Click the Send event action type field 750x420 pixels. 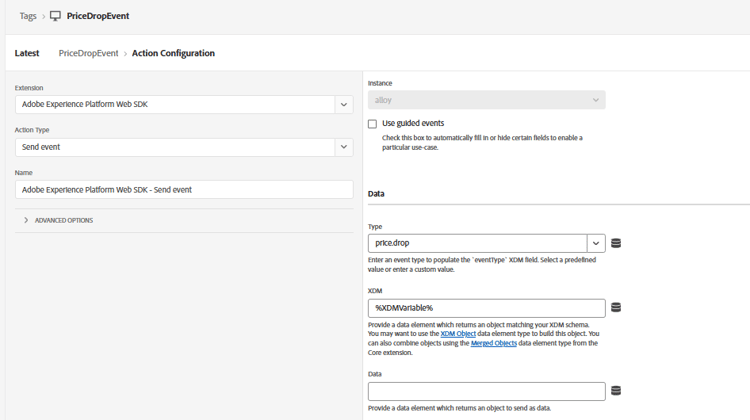(x=184, y=147)
